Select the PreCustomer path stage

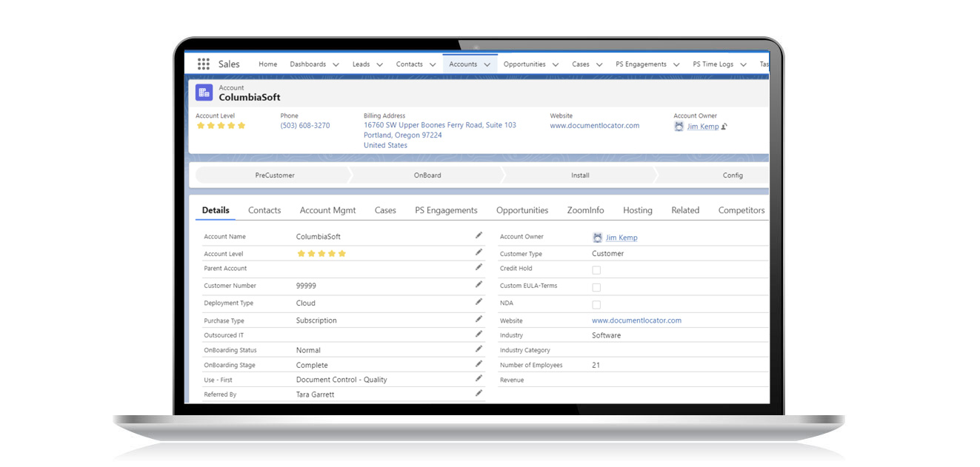(275, 175)
